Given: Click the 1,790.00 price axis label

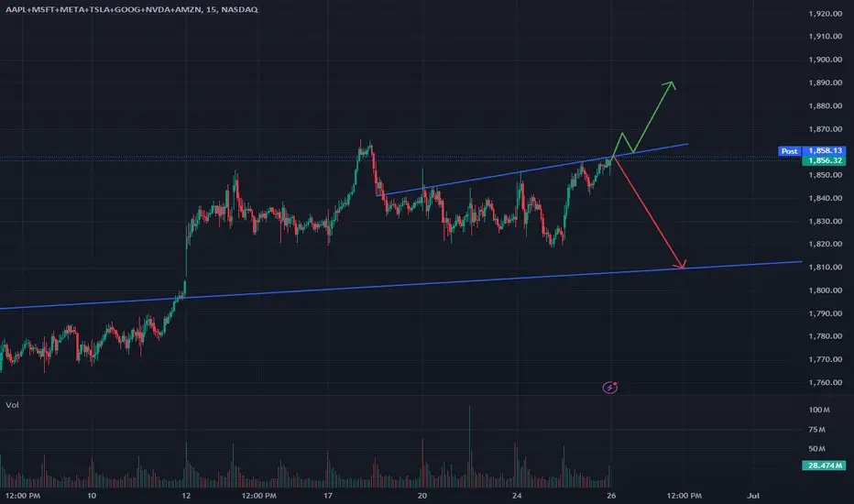Looking at the screenshot, I should [826, 313].
